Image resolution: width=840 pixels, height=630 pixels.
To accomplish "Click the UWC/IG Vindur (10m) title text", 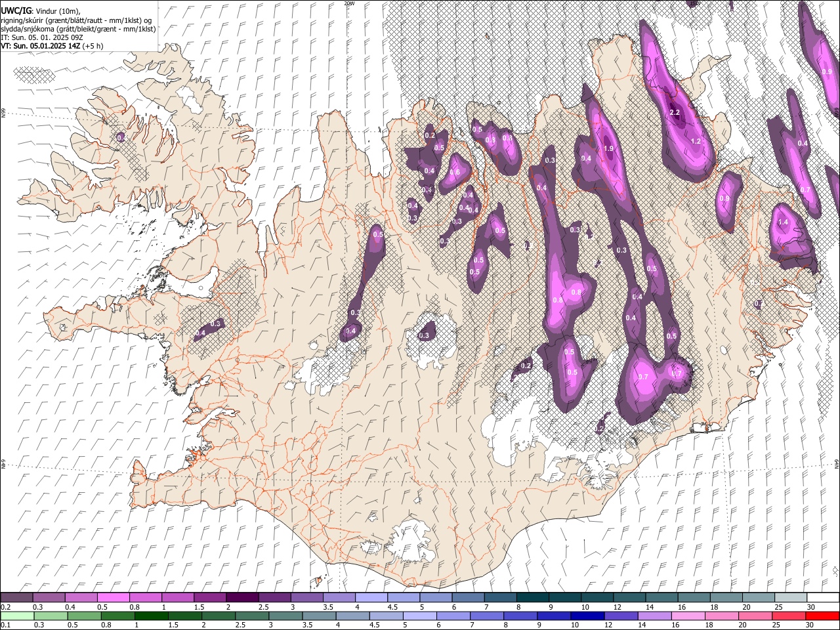I will click(x=41, y=10).
